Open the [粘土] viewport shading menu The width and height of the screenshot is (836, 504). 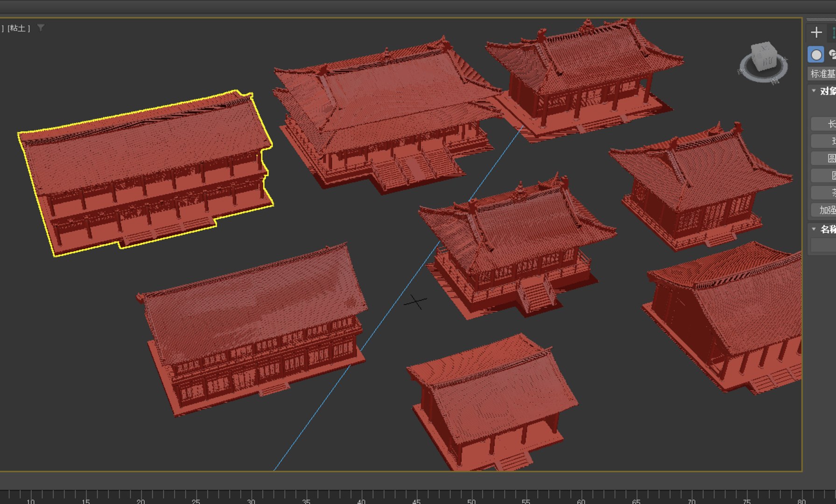(x=19, y=28)
